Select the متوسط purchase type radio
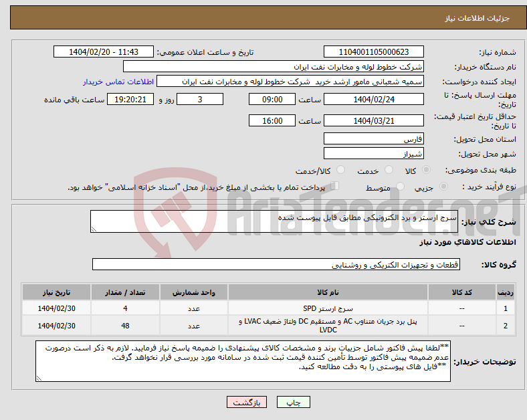Screen dimensions: 527x420 (x=400, y=187)
